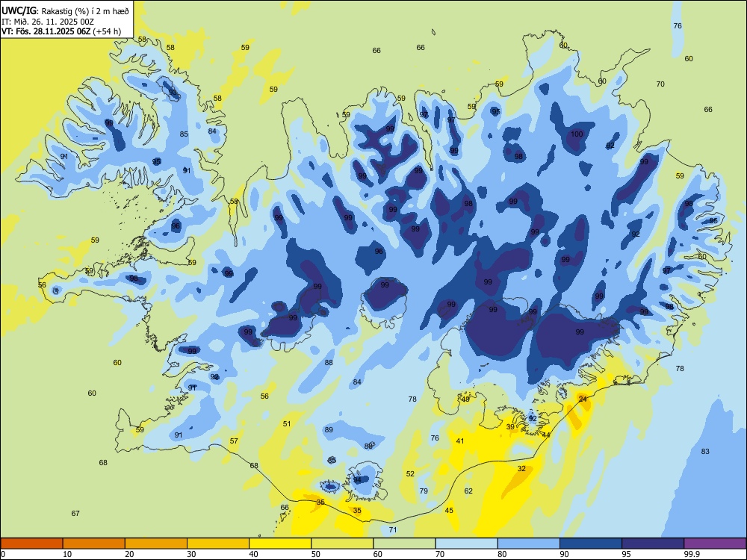Click the '41' humidity value on the map
The height and width of the screenshot is (560, 747).
click(459, 441)
